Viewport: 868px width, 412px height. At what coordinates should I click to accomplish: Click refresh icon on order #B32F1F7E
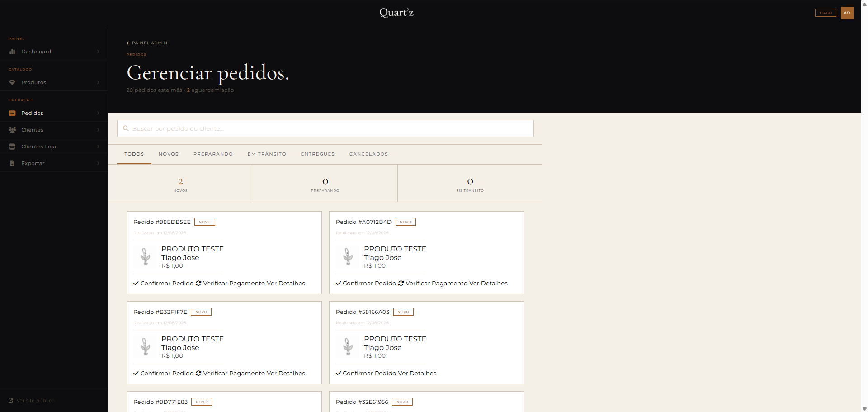pos(198,373)
